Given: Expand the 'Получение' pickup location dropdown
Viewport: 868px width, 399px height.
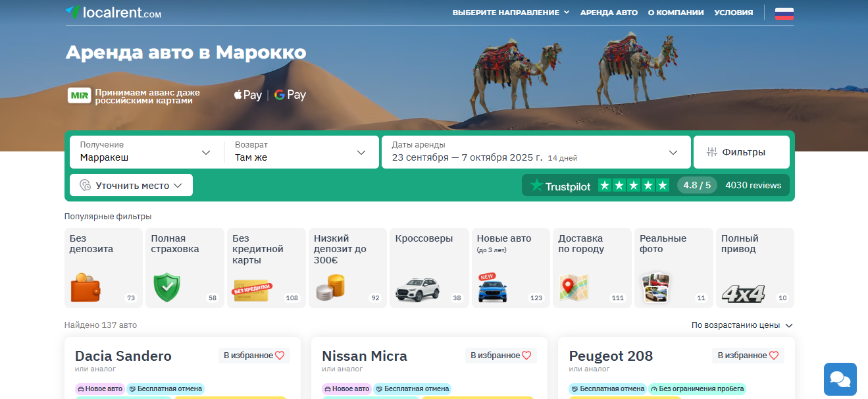Looking at the screenshot, I should (x=145, y=152).
